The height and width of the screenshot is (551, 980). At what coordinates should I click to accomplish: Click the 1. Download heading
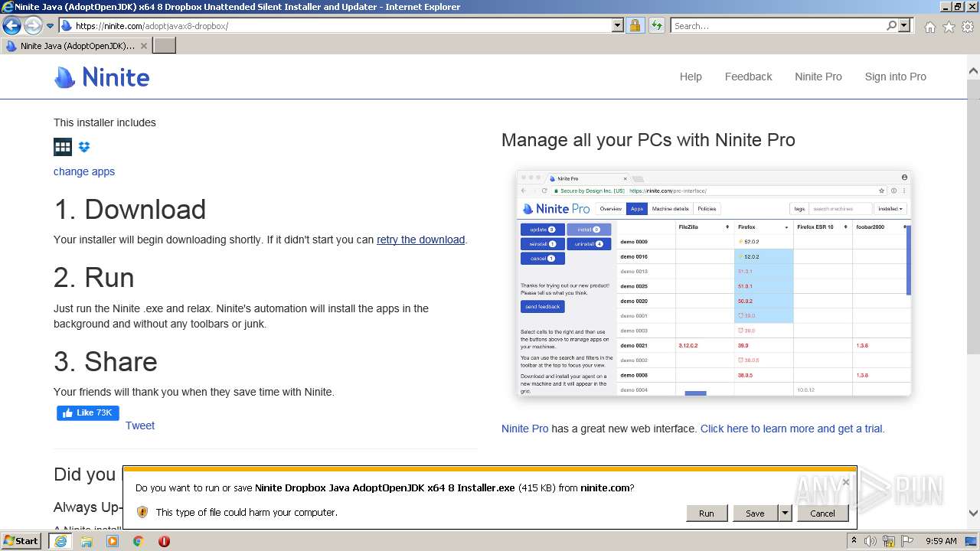[130, 210]
